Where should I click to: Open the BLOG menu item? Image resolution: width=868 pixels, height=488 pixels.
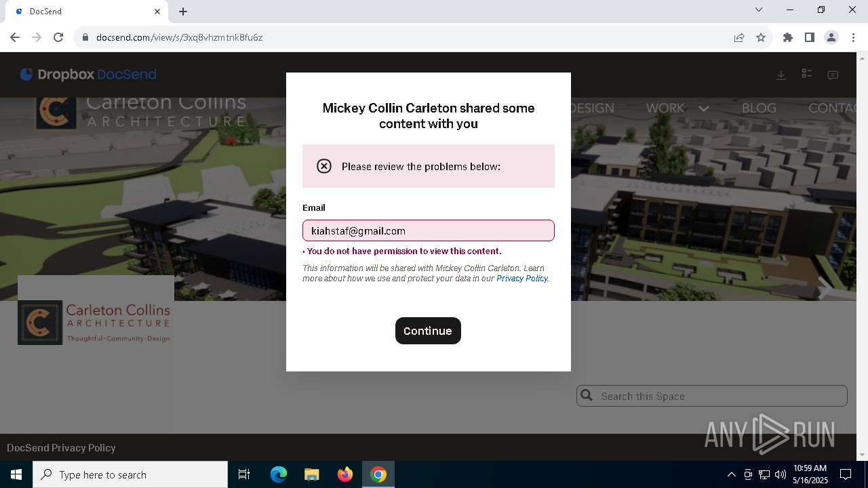coord(759,108)
